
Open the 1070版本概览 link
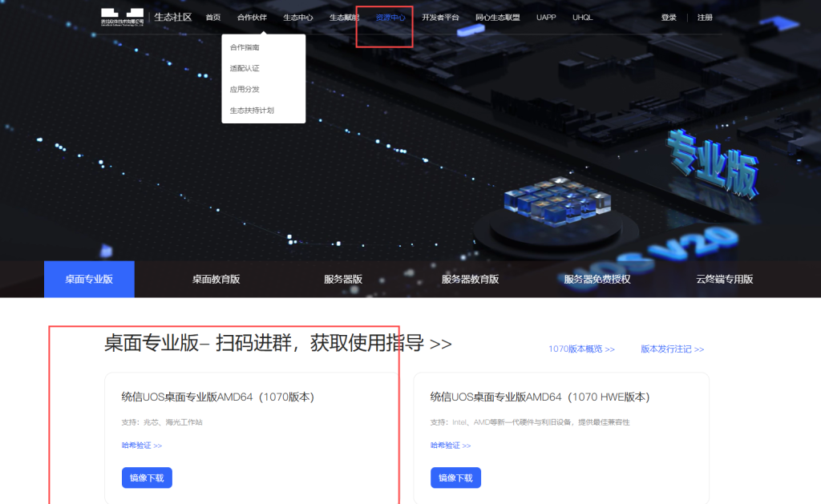coord(581,349)
